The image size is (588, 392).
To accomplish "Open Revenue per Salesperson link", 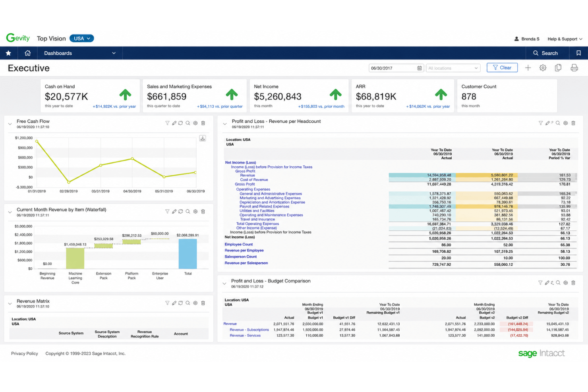I will click(246, 263).
